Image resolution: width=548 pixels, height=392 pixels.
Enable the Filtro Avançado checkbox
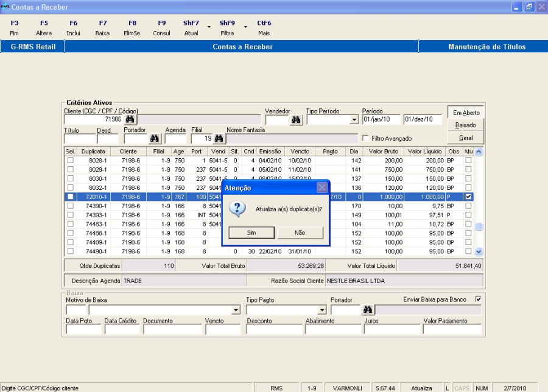click(x=365, y=139)
